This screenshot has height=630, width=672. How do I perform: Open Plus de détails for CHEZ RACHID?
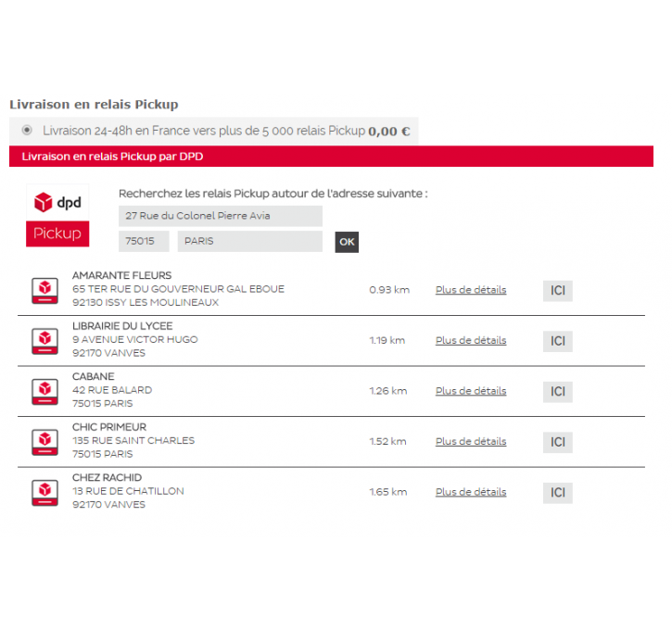point(471,492)
